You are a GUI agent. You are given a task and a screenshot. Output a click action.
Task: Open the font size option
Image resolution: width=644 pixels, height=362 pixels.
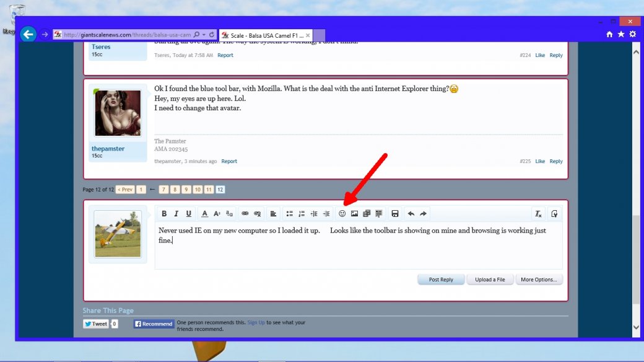(217, 213)
